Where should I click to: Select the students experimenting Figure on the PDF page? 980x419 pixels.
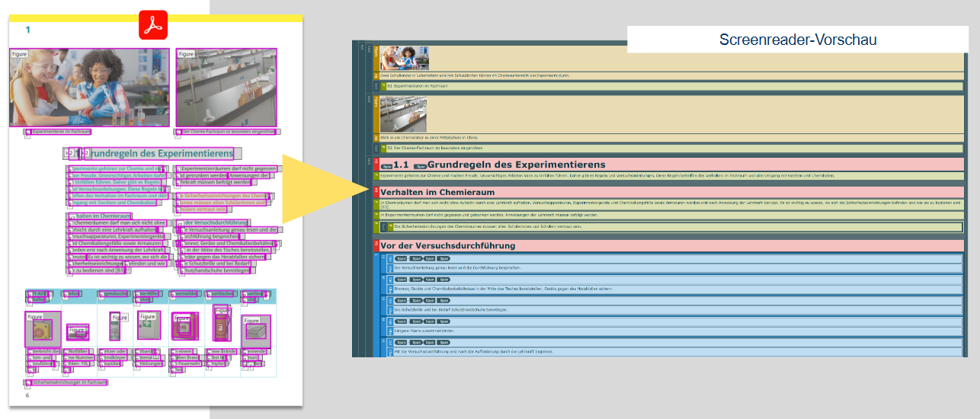tap(90, 88)
